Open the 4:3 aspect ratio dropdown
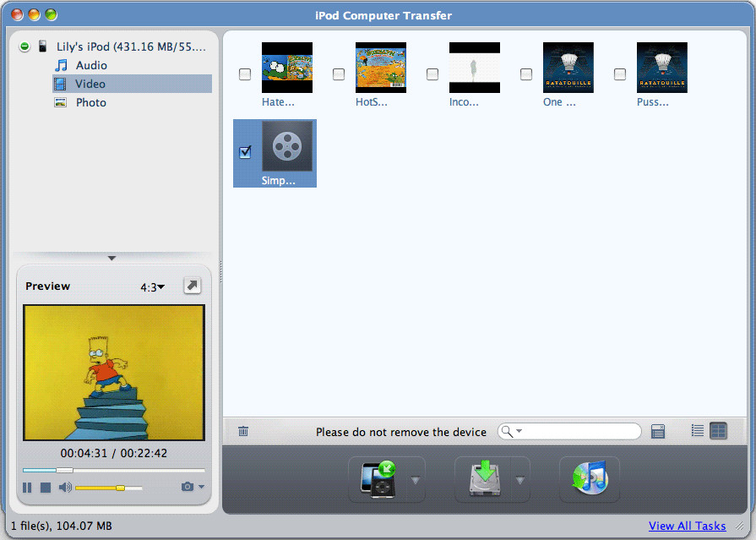 click(152, 287)
